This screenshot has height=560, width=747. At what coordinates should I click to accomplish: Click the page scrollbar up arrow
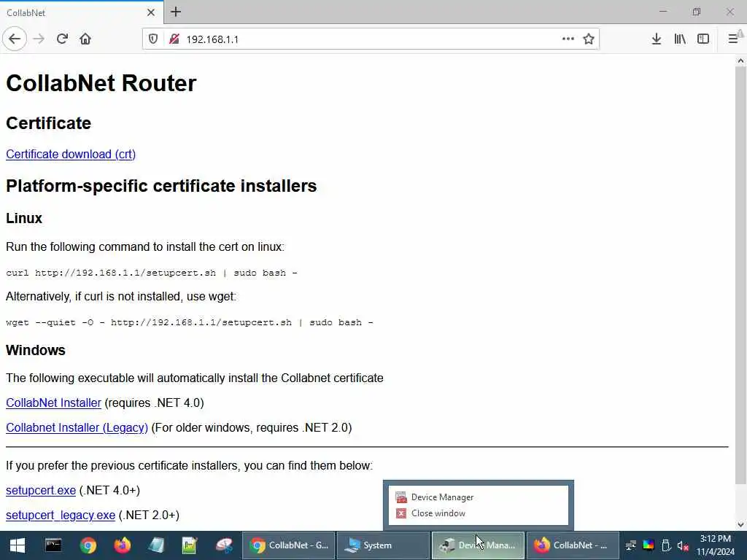tap(740, 61)
